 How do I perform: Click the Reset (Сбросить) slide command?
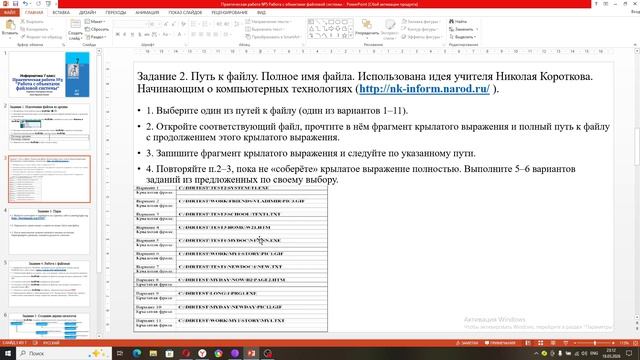(97, 29)
